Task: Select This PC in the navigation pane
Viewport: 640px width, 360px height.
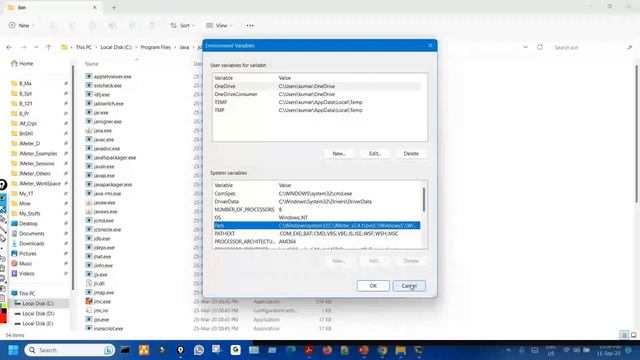Action: pos(27,293)
